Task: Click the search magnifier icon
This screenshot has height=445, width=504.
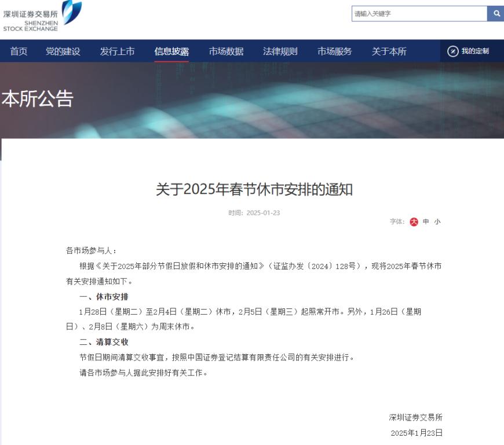Action: coord(496,13)
